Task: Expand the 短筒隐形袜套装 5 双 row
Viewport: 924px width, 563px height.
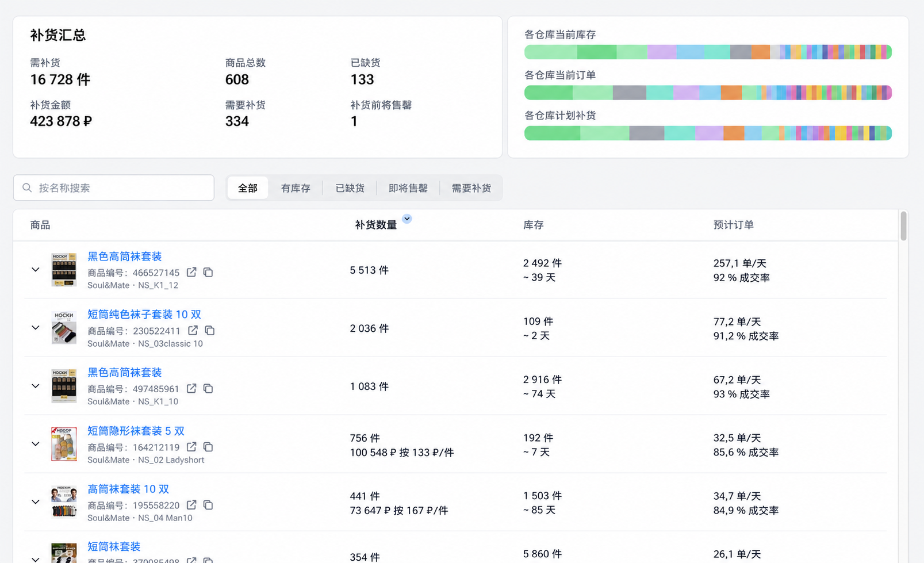Action: pyautogui.click(x=36, y=444)
